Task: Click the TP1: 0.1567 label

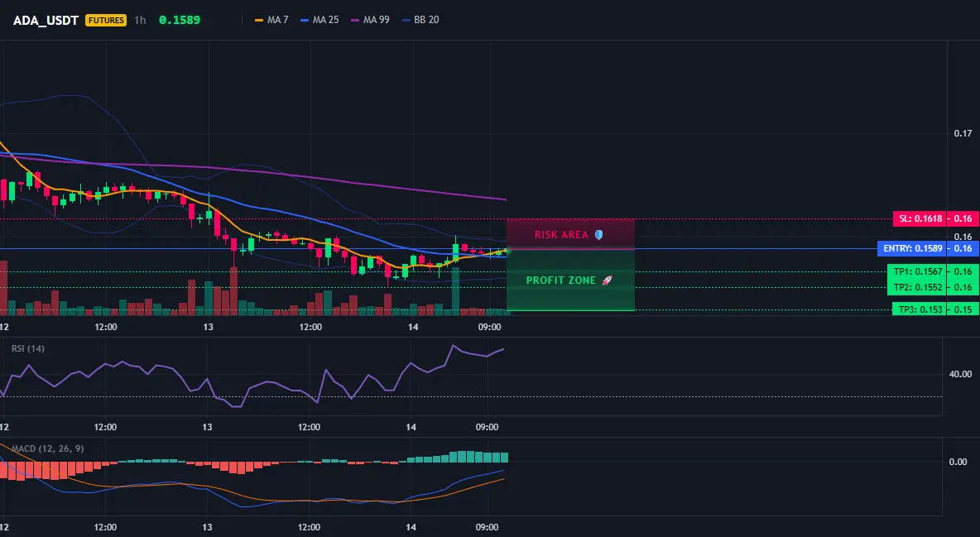Action: (916, 271)
